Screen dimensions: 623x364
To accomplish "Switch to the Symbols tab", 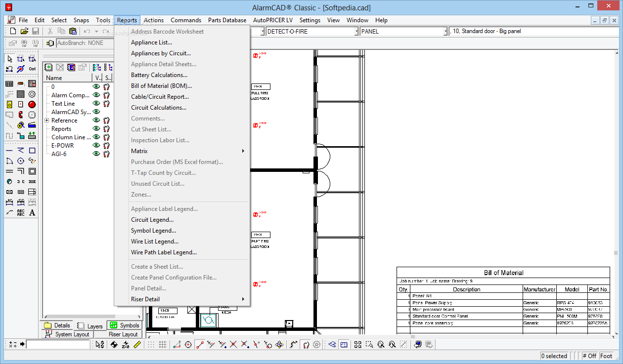I will (125, 325).
